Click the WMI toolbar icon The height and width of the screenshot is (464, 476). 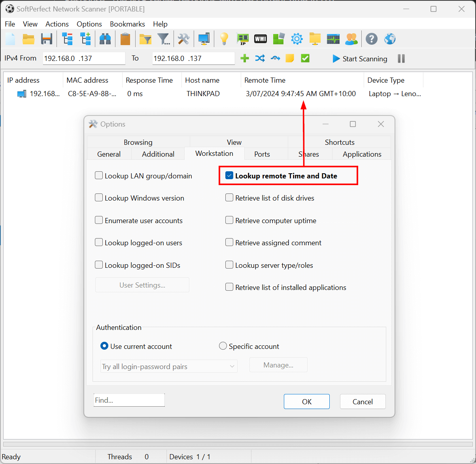click(260, 39)
